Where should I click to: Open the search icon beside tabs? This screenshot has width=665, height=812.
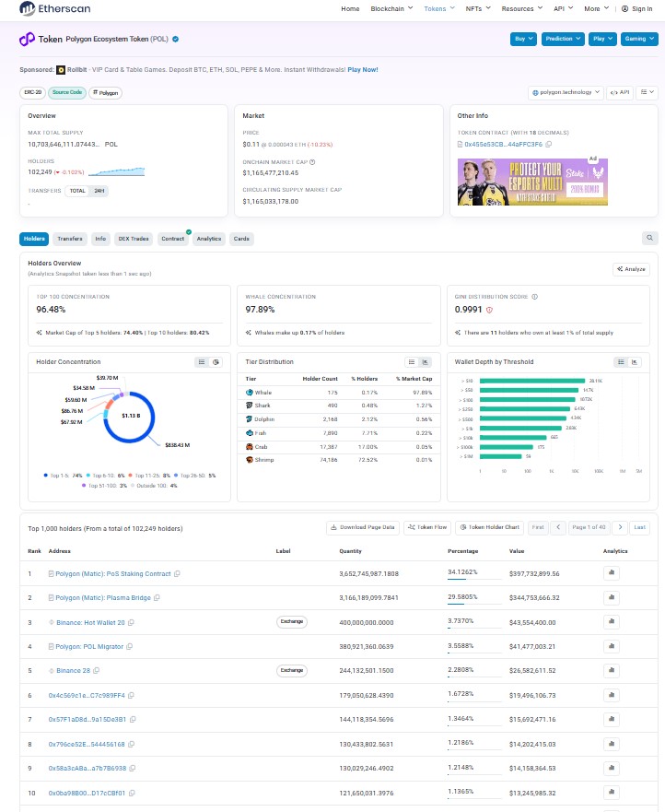click(x=649, y=238)
